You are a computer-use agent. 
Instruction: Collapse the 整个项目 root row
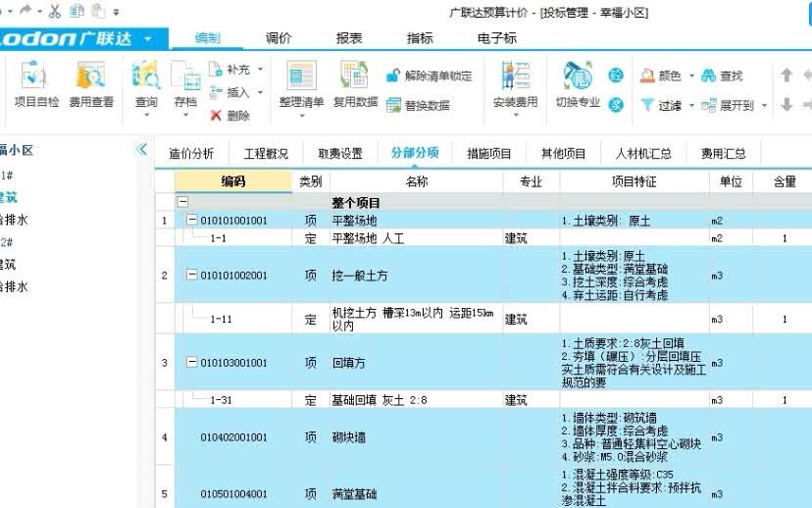[x=182, y=201]
